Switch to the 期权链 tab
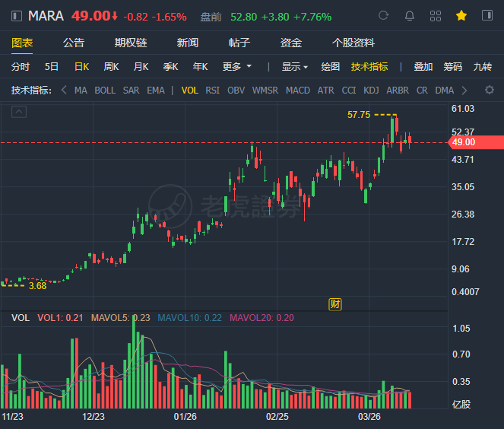Viewport: 504px width, 429px height. 128,43
